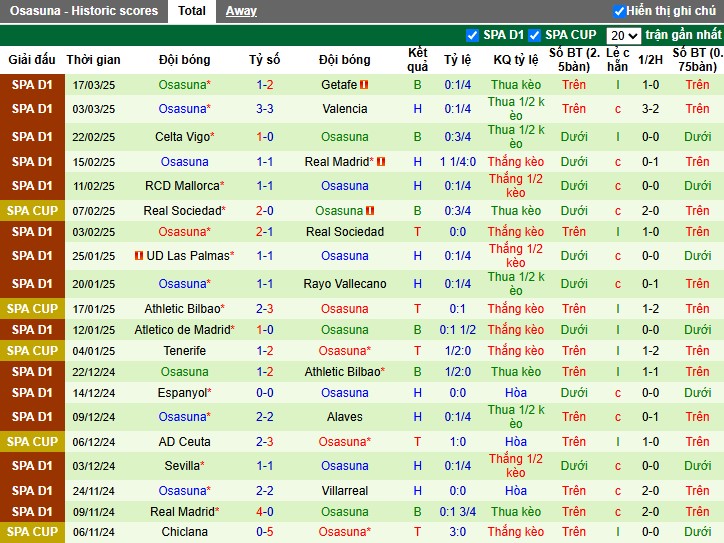This screenshot has width=724, height=543.
Task: Click the Kết quả column header
Action: [x=417, y=60]
